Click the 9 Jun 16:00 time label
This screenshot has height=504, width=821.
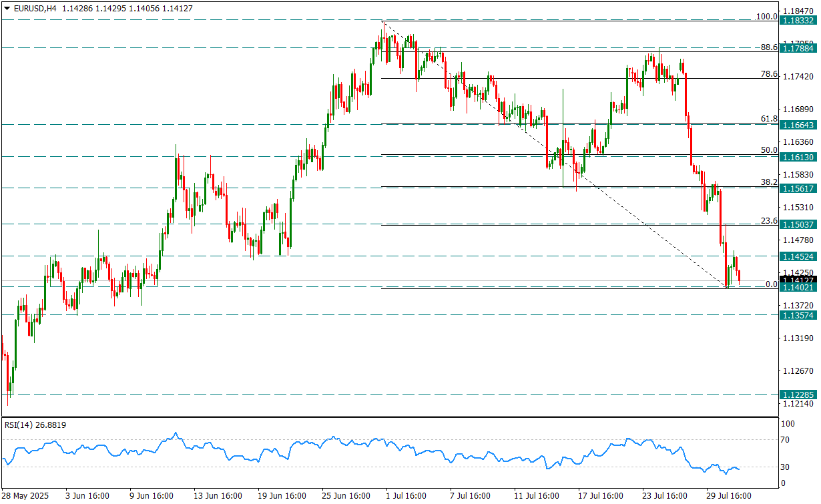click(x=152, y=496)
